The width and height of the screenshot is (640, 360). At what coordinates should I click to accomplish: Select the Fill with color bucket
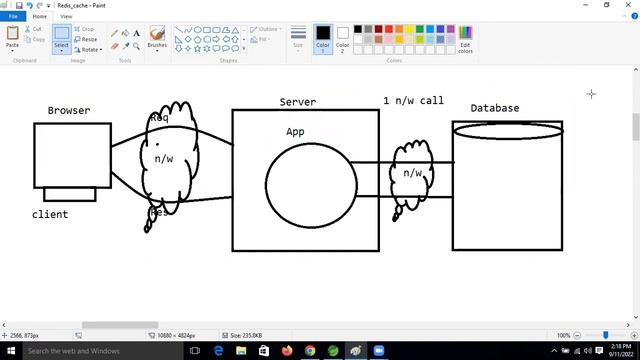[125, 33]
